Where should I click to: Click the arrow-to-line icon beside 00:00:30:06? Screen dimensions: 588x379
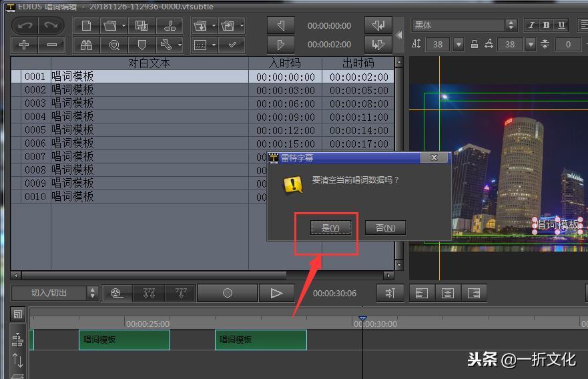pos(390,293)
